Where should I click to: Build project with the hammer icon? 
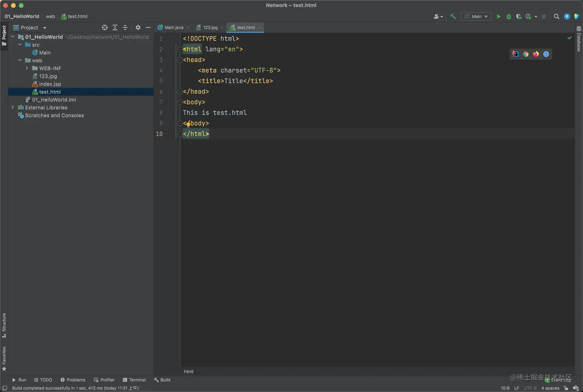pos(453,17)
